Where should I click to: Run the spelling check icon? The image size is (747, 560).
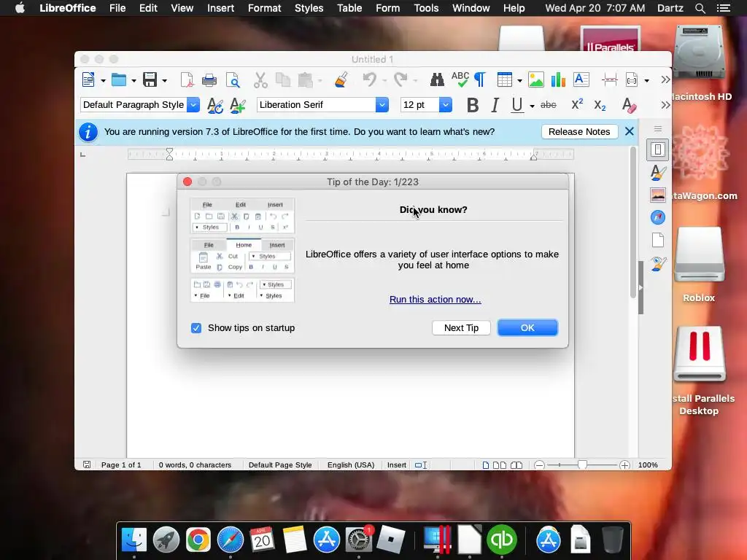pyautogui.click(x=460, y=79)
